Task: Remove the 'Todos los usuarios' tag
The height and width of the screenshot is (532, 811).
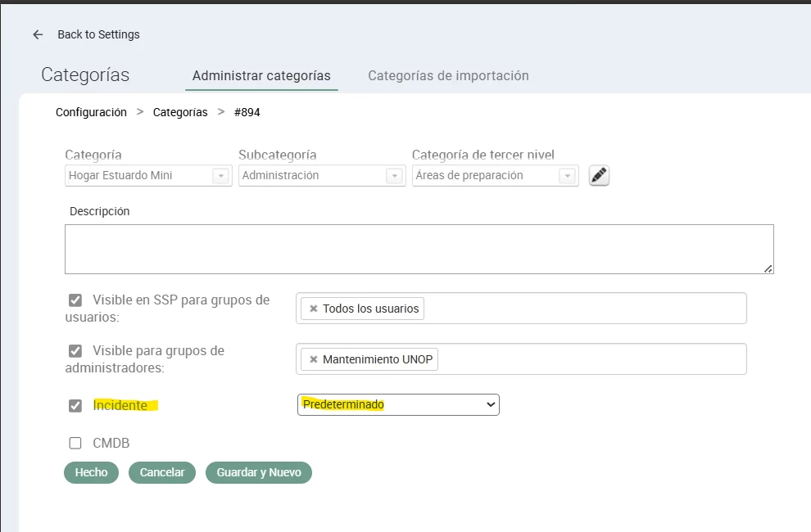Action: [313, 309]
